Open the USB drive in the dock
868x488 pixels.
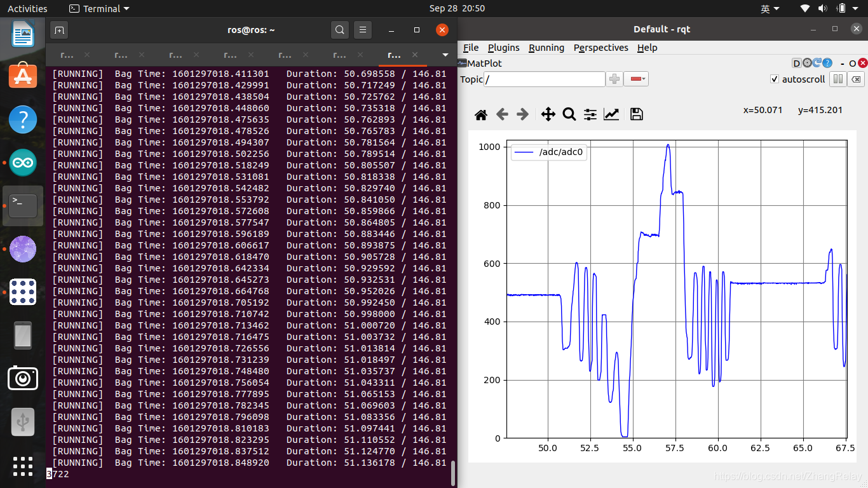click(23, 422)
